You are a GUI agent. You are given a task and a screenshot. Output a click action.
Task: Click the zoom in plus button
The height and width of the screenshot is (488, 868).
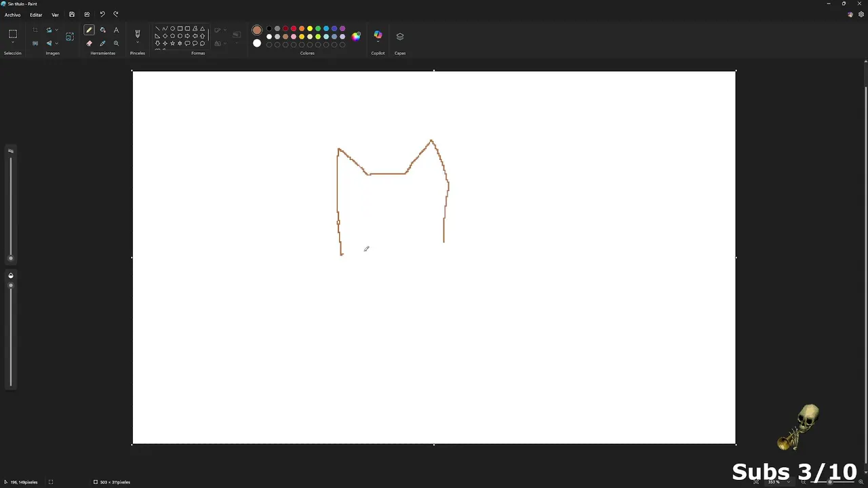[x=860, y=482]
